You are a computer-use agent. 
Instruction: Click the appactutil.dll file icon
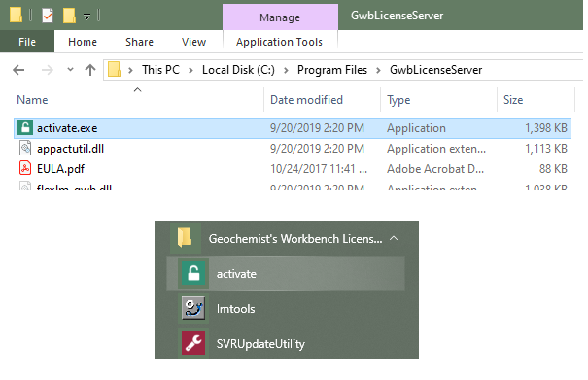point(25,148)
